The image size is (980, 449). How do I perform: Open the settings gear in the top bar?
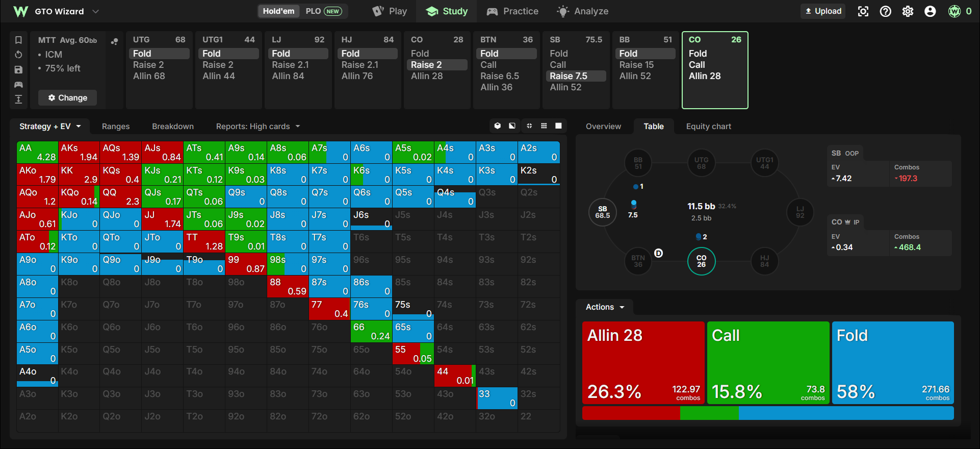908,11
